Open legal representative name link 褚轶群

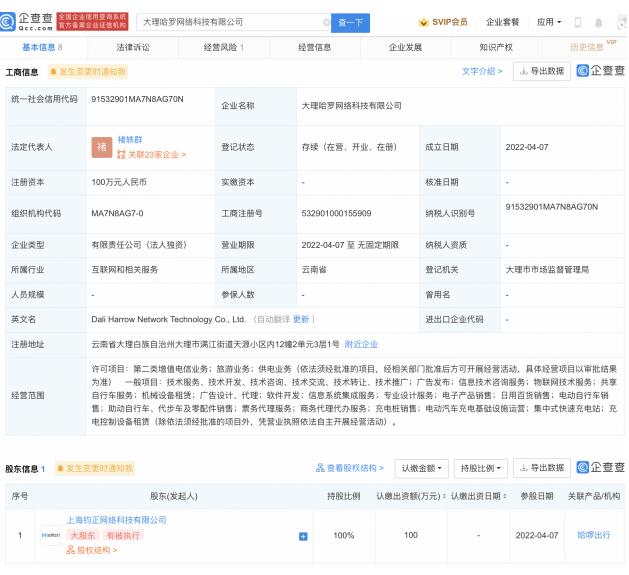(130, 140)
